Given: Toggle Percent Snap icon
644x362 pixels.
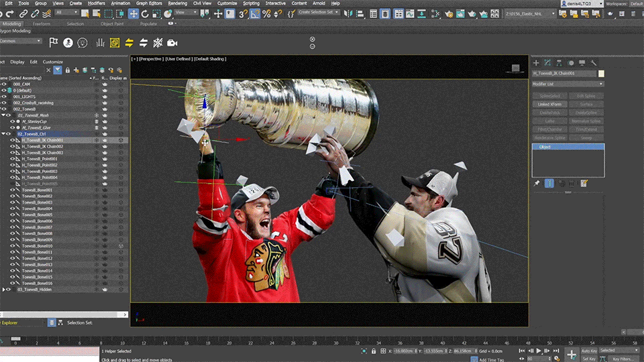Looking at the screenshot, I should tap(266, 14).
